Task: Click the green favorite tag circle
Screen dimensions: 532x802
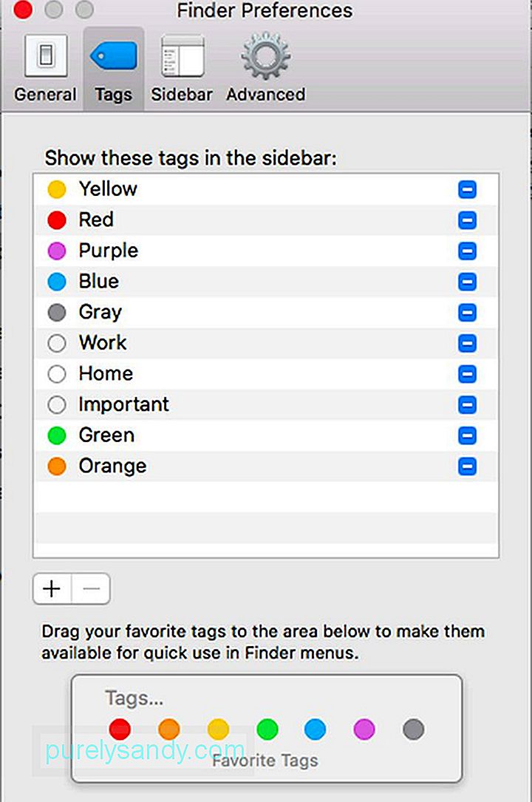Action: point(267,729)
